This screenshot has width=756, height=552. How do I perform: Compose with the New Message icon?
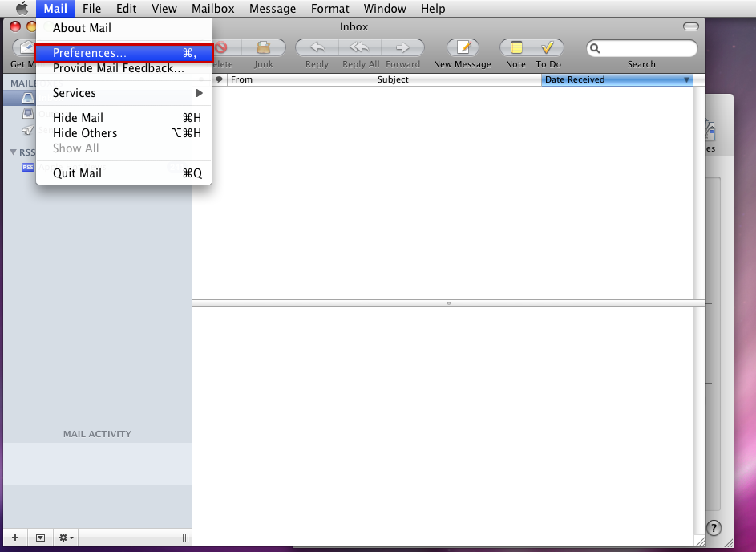(463, 47)
